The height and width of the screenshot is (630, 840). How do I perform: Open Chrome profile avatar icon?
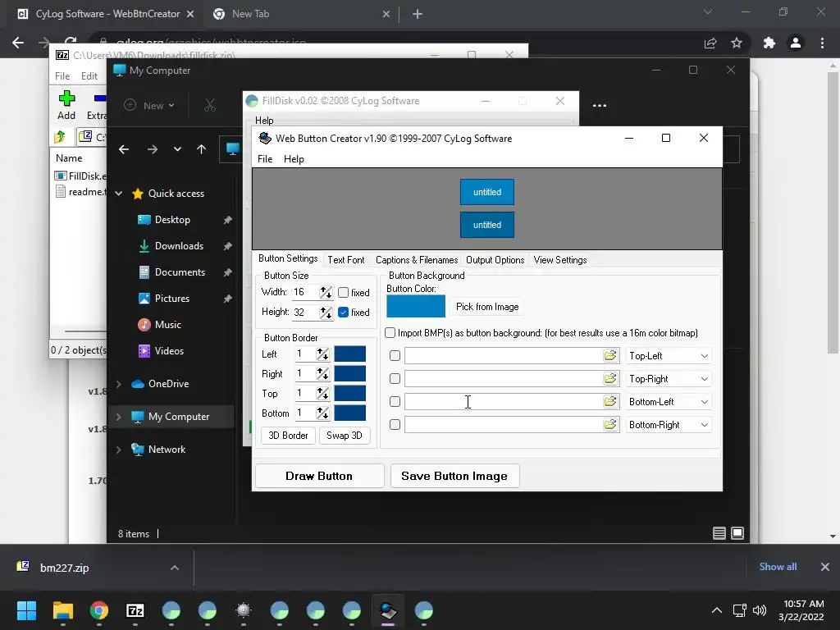point(796,43)
